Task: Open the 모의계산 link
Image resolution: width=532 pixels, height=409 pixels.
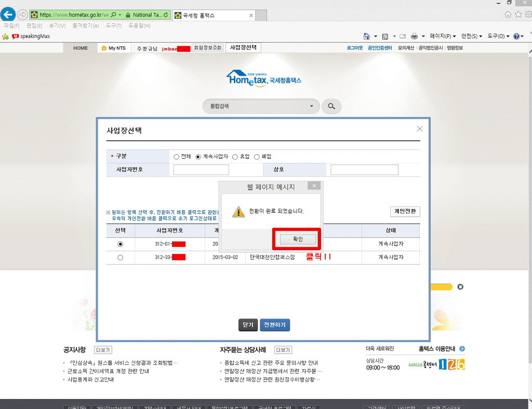Action: [406, 48]
